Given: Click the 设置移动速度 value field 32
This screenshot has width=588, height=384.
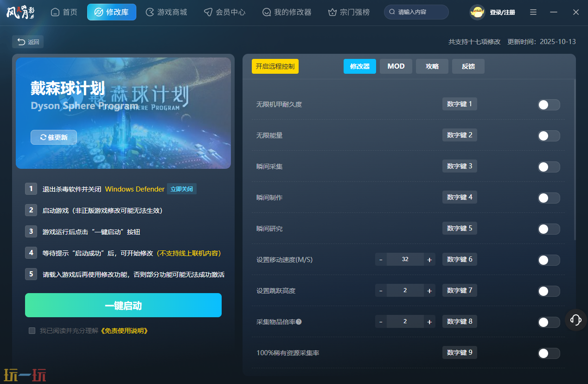Looking at the screenshot, I should tap(405, 259).
